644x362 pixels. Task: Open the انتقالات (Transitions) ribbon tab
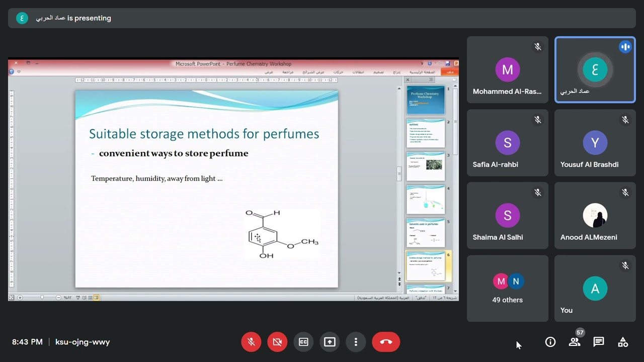358,72
